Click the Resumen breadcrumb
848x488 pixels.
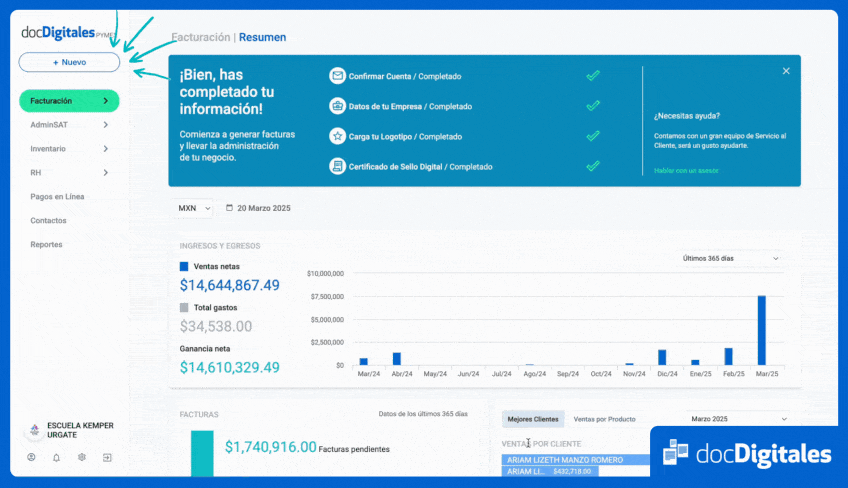(x=262, y=37)
